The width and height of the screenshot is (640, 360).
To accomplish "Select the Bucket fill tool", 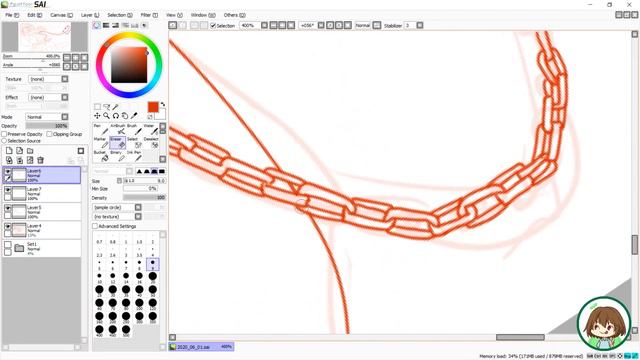I will [100, 156].
